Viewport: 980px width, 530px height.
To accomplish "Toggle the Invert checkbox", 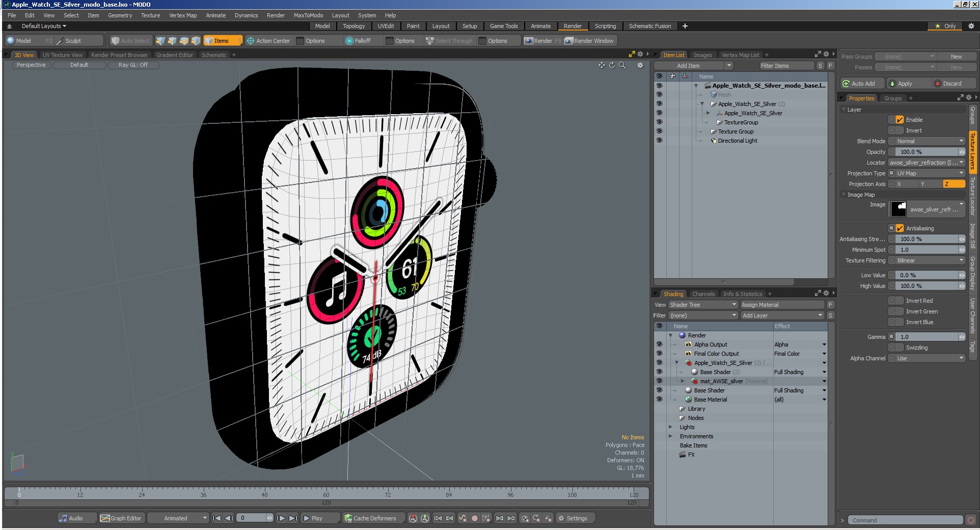I will click(x=900, y=130).
